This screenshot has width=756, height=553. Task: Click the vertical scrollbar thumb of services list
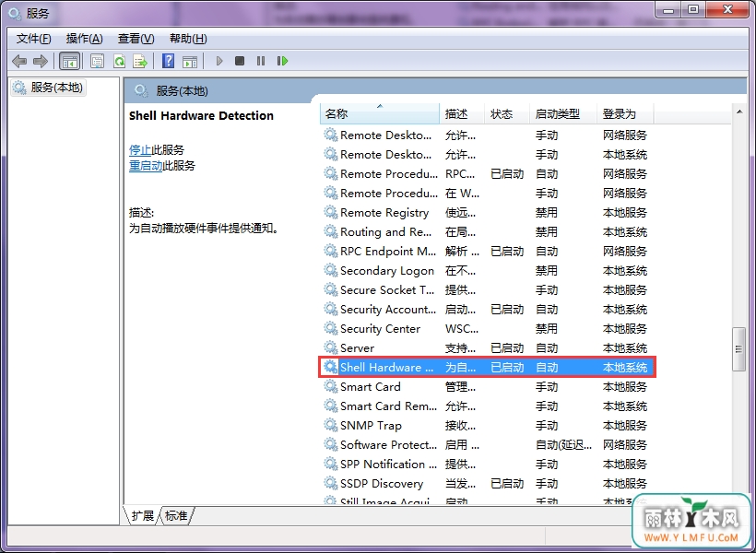pyautogui.click(x=738, y=349)
